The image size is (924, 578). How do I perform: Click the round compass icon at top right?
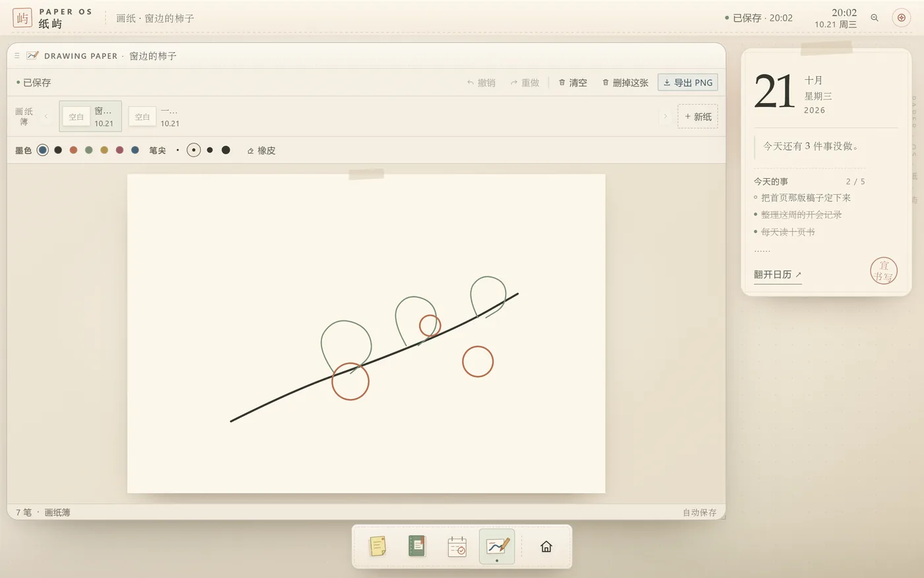[x=901, y=18]
